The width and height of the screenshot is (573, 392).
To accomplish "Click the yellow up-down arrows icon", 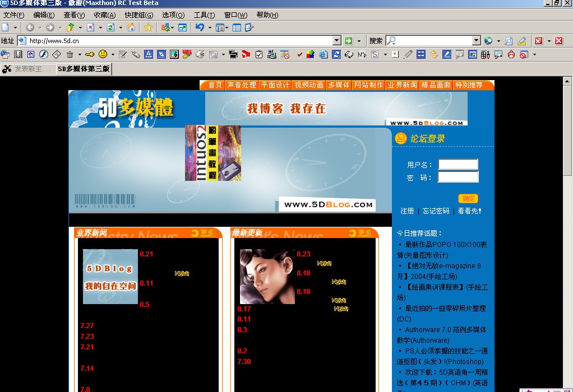I will click(434, 54).
